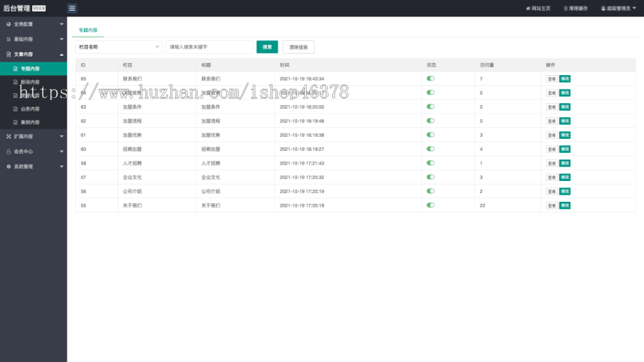Click the home icon beside 网站主页
The height and width of the screenshot is (362, 644).
point(528,8)
